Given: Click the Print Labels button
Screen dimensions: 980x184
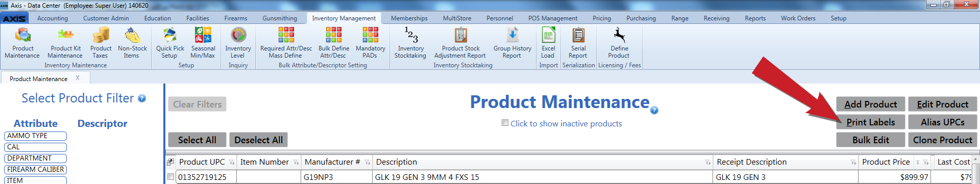Looking at the screenshot, I should pyautogui.click(x=870, y=122).
